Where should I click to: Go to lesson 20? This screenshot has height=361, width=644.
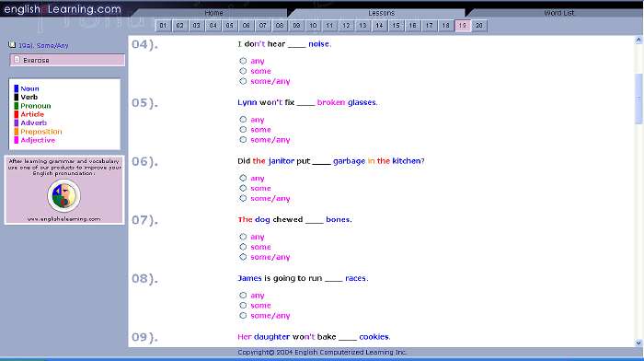click(x=479, y=26)
